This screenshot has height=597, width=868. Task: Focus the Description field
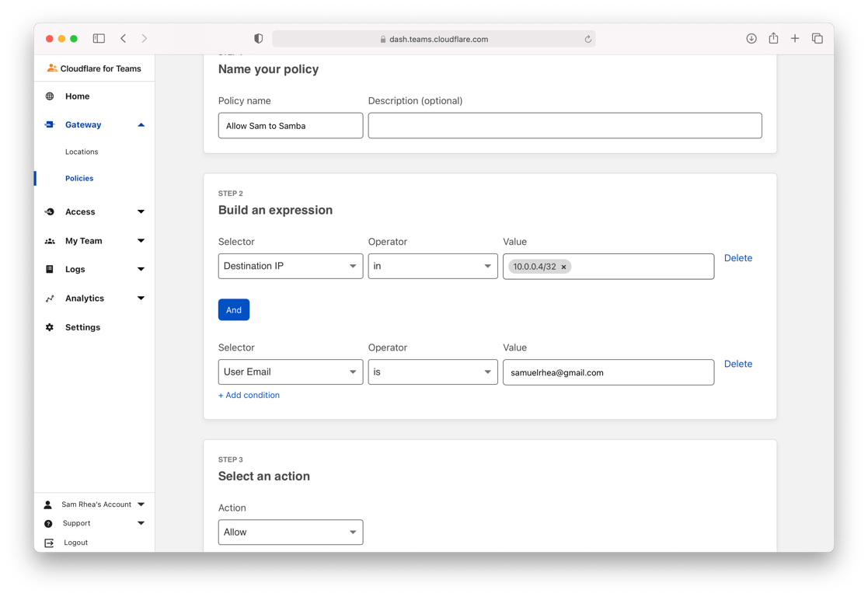coord(565,126)
